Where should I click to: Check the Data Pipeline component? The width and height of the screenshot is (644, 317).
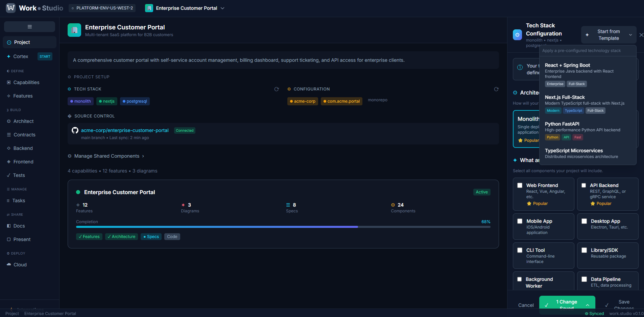tap(584, 279)
